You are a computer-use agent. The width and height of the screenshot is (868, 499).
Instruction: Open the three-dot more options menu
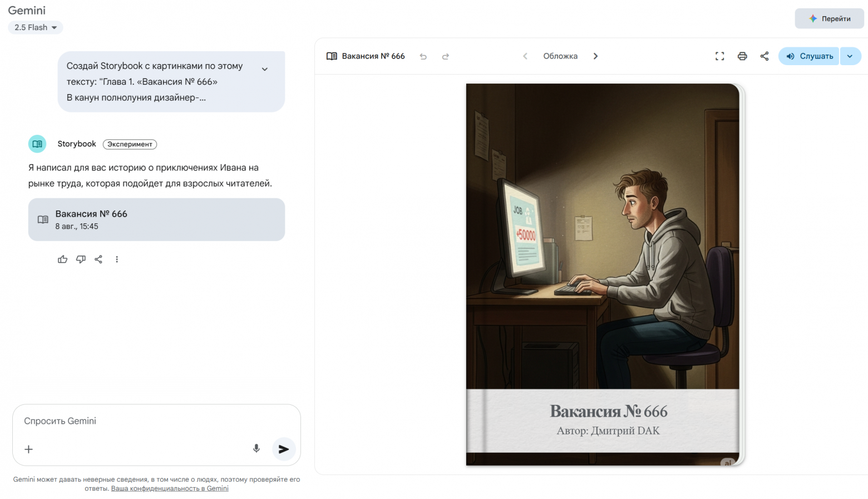[x=117, y=259]
